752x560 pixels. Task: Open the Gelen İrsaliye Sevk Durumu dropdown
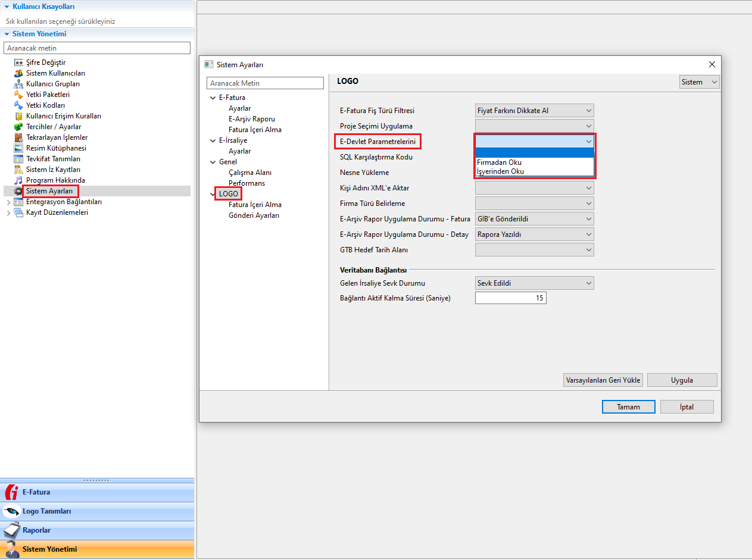coord(535,283)
